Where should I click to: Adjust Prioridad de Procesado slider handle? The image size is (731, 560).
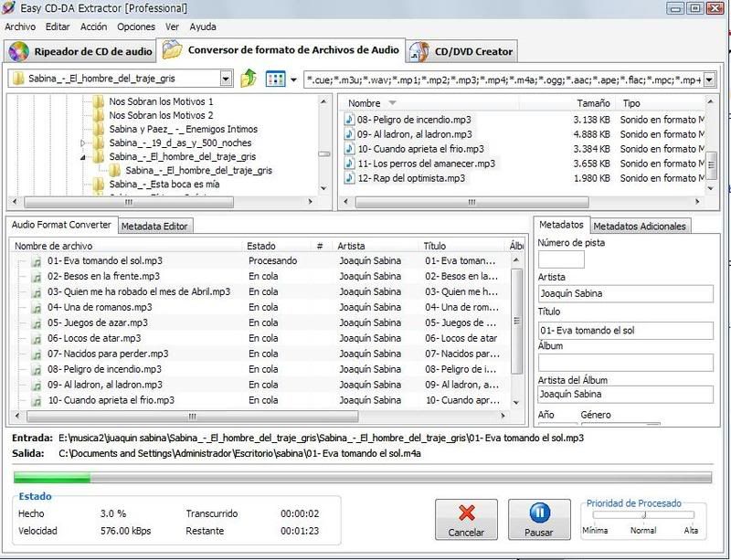pos(644,514)
